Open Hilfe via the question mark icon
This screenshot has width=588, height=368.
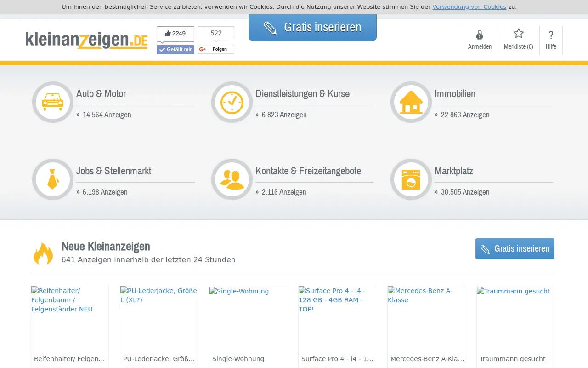(x=551, y=35)
